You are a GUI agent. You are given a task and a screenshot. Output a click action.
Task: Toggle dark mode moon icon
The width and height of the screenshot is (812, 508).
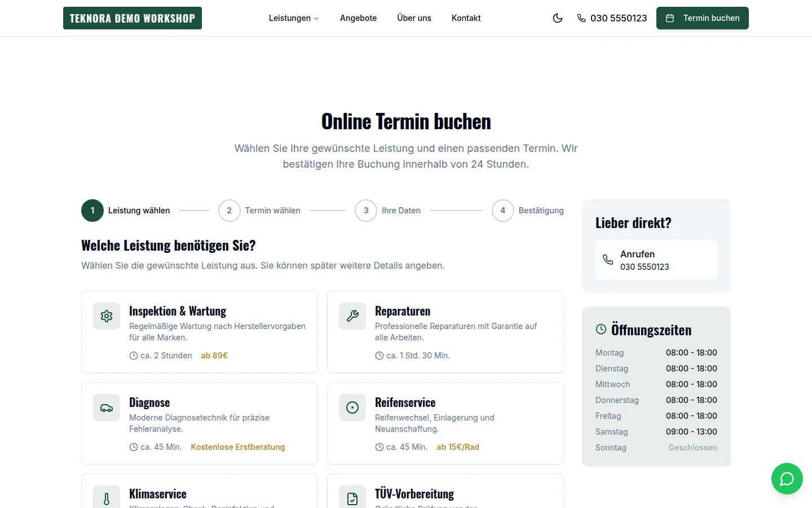(x=558, y=18)
